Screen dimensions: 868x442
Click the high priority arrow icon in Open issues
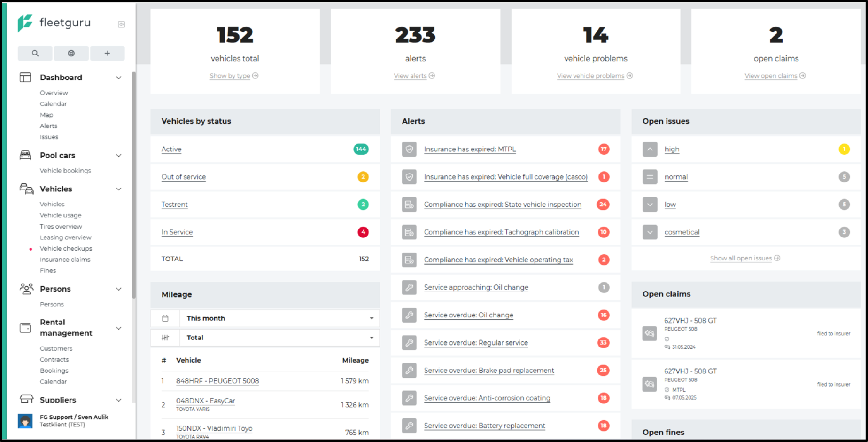pyautogui.click(x=650, y=149)
